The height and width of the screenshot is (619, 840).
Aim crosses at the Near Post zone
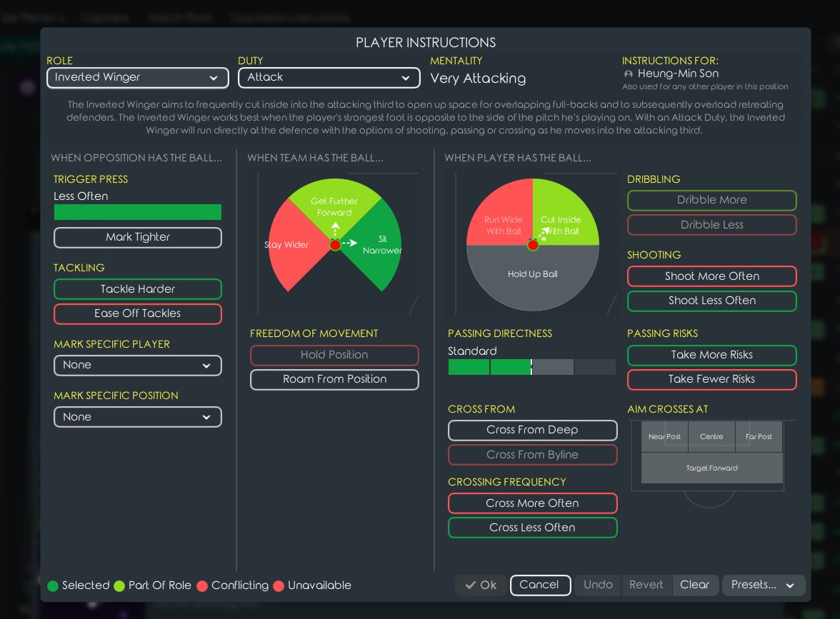pos(664,436)
